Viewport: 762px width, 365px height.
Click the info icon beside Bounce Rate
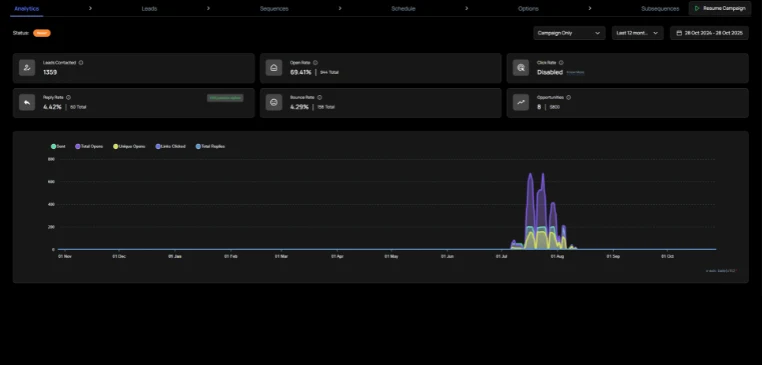click(x=319, y=98)
